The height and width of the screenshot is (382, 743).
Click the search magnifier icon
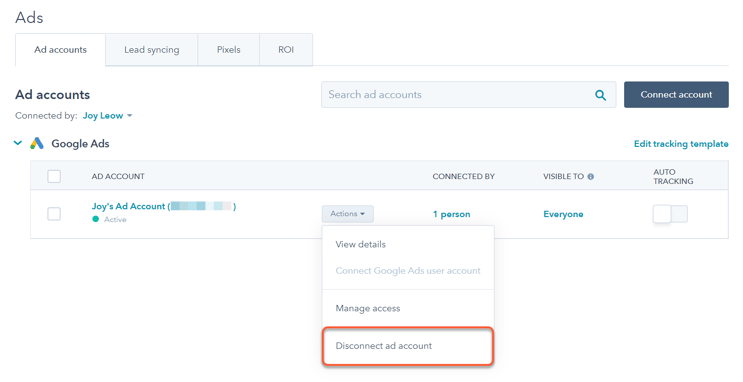coord(600,95)
